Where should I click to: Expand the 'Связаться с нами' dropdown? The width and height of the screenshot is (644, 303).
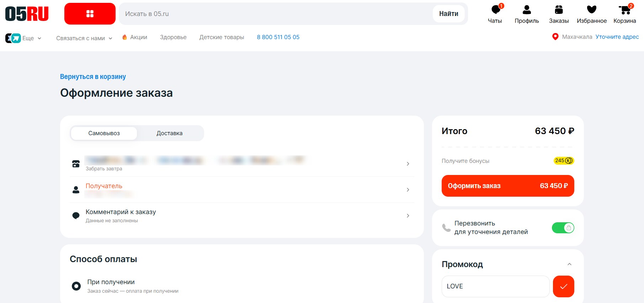(x=84, y=38)
